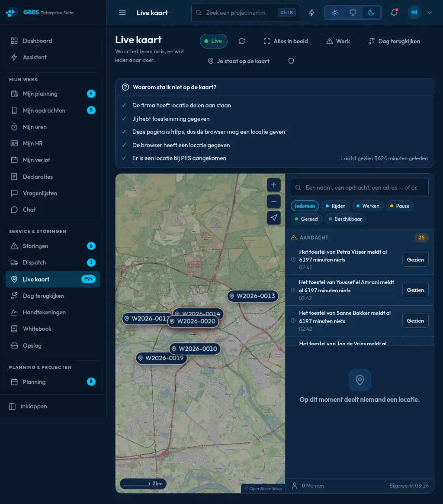Filter by Werken status

click(x=367, y=206)
